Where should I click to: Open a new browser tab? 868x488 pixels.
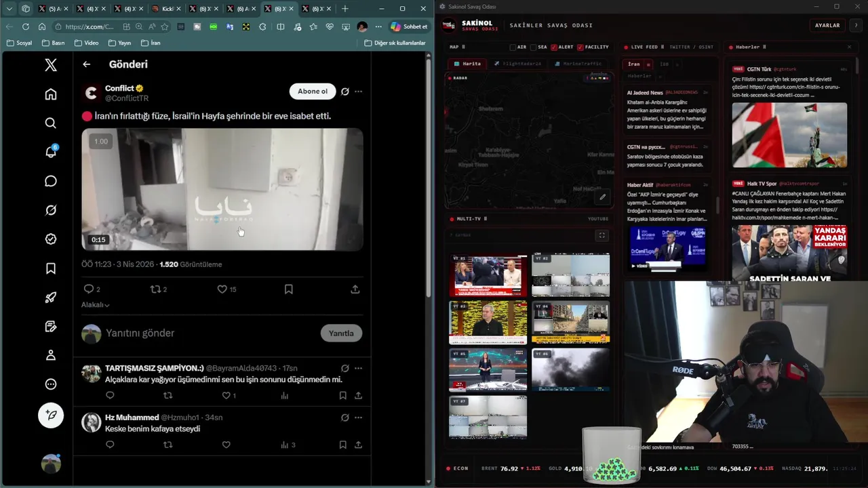344,9
